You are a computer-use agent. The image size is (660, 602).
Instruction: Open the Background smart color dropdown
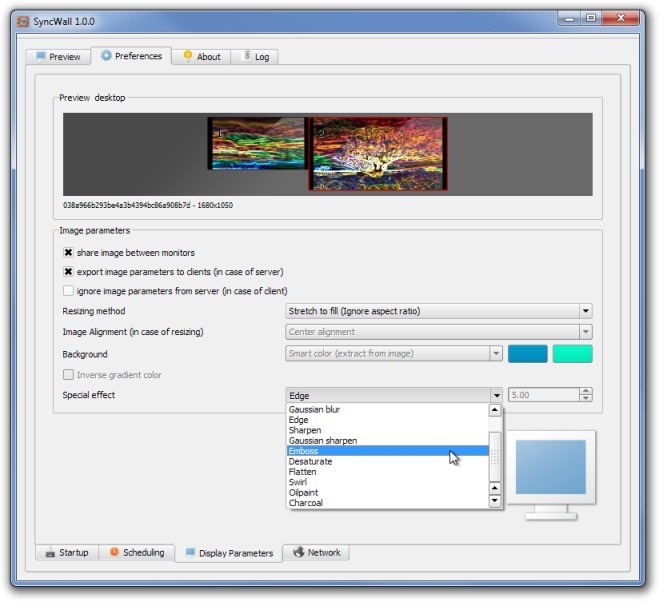click(394, 354)
